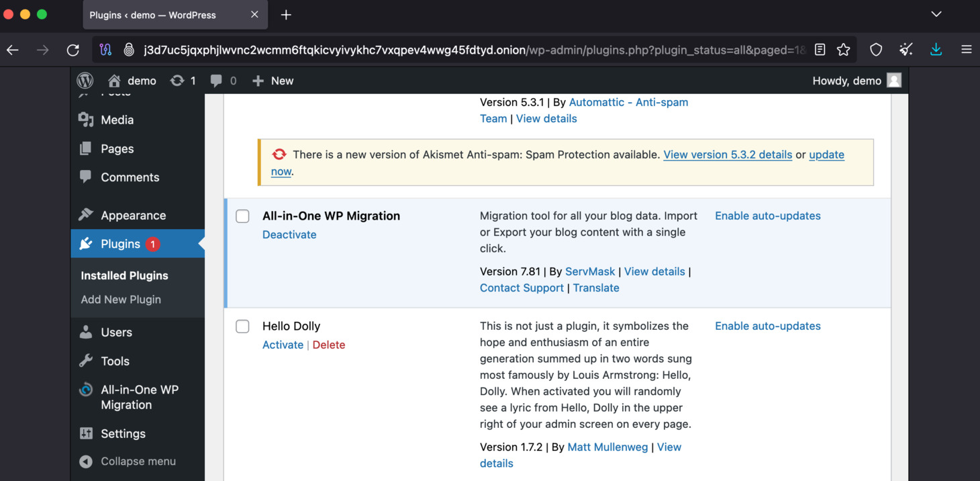Open Matt Mullenweg author link
The image size is (980, 481).
coord(607,447)
